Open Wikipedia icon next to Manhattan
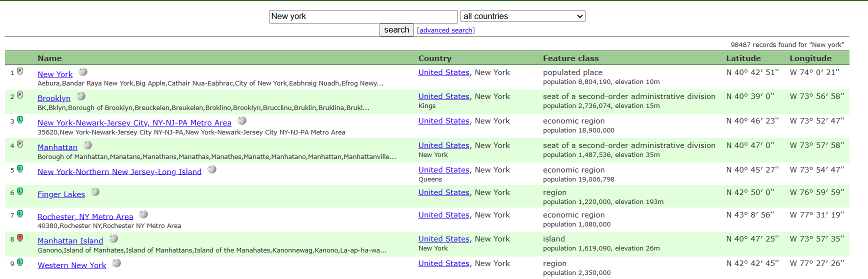868x279 pixels. 87,145
